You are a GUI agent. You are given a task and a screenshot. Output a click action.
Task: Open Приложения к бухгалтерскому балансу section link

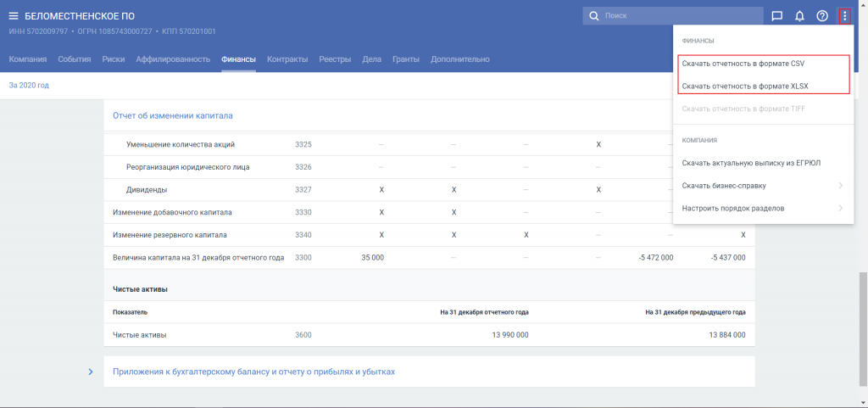coord(254,372)
